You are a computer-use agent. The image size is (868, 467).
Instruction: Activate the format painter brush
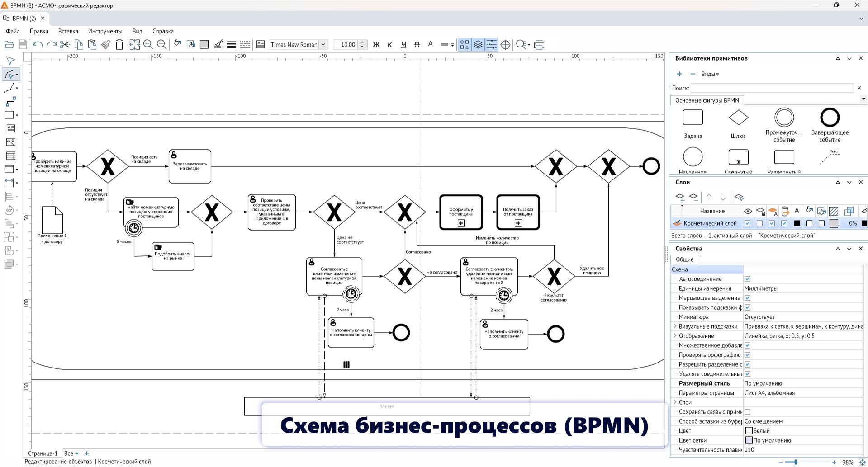click(x=106, y=44)
